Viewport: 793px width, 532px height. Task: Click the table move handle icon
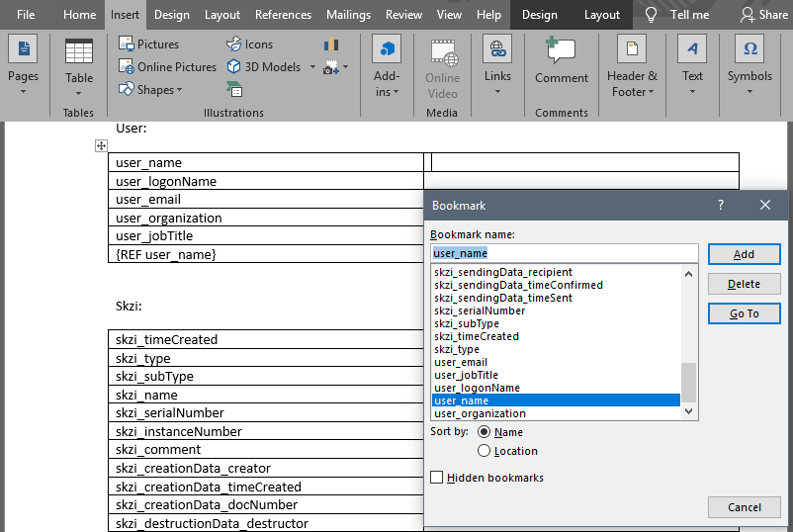[x=101, y=146]
